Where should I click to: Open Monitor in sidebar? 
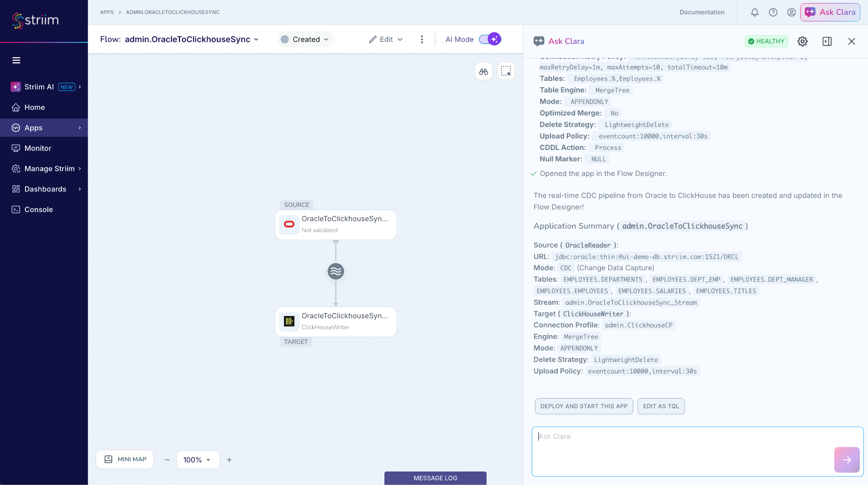44,148
